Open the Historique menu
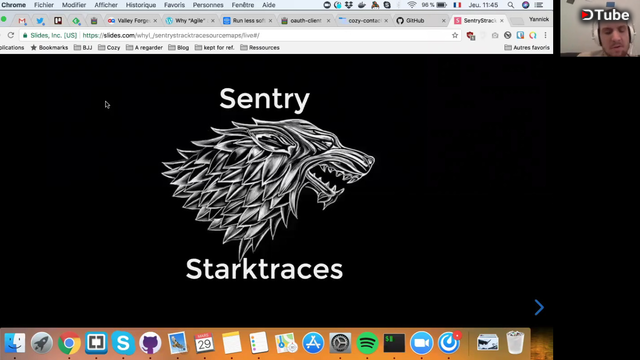This screenshot has width=640, height=360. point(141,5)
